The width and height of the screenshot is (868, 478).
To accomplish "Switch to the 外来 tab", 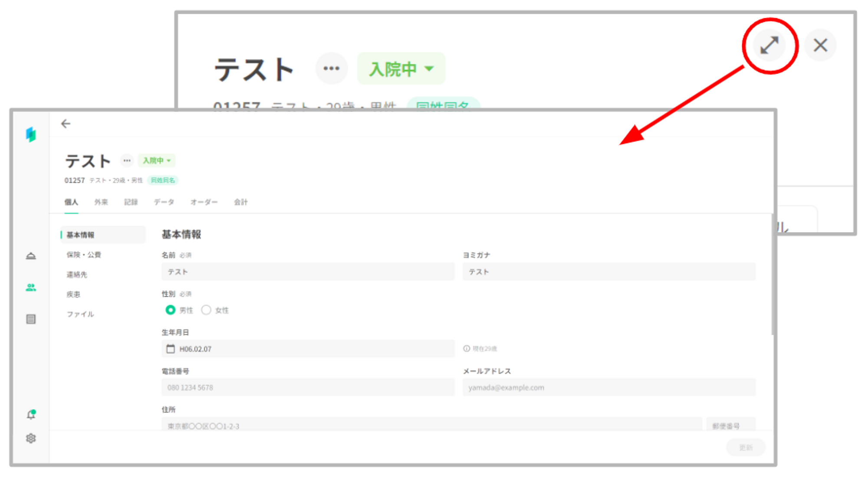I will tap(101, 202).
